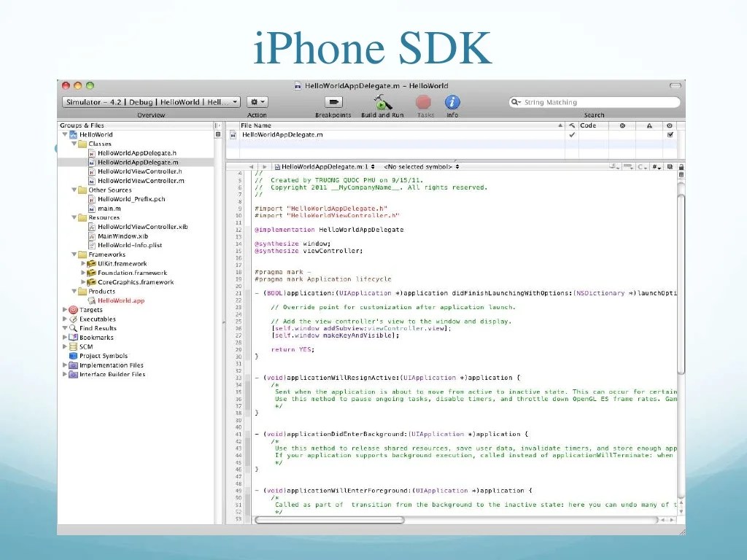Screen dimensions: 747x560
Task: Collapse the HelloWorld project disclosure triangle
Action: click(65, 135)
